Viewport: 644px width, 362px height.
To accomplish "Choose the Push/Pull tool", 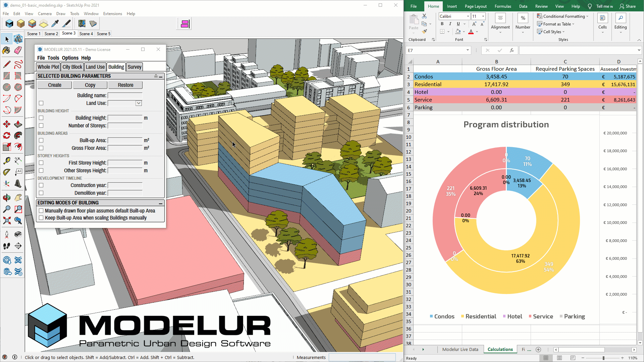I will pyautogui.click(x=18, y=124).
